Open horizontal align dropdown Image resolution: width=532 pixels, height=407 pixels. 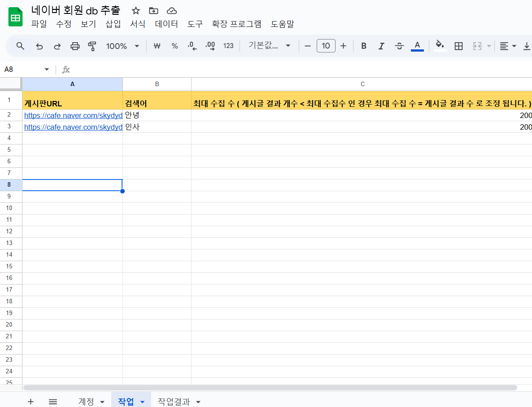508,46
